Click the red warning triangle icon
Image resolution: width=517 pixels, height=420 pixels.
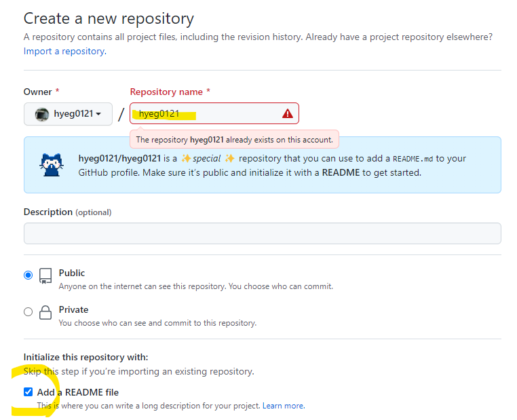click(x=288, y=114)
